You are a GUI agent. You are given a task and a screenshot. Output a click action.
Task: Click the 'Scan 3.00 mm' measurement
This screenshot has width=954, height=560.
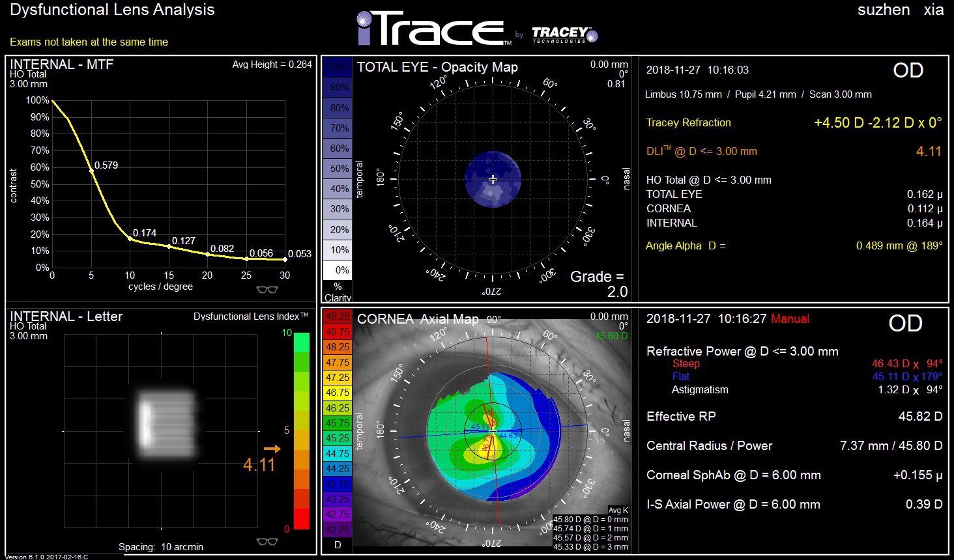coord(841,94)
